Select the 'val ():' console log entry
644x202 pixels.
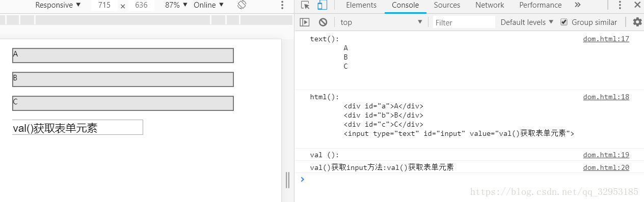pyautogui.click(x=324, y=155)
